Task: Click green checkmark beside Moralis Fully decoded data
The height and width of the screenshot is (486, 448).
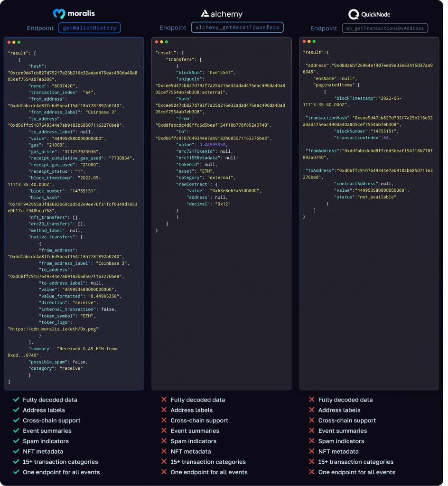Action: [x=16, y=400]
